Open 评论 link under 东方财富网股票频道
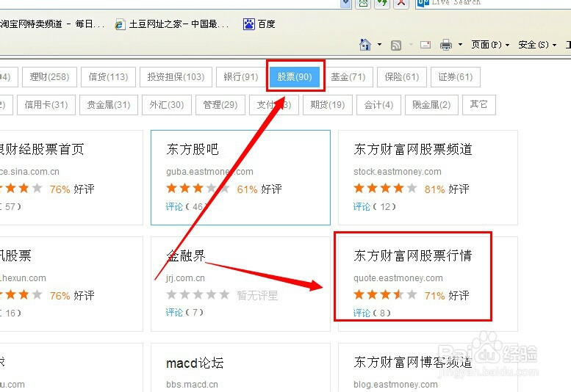571x392 pixels. coord(362,206)
